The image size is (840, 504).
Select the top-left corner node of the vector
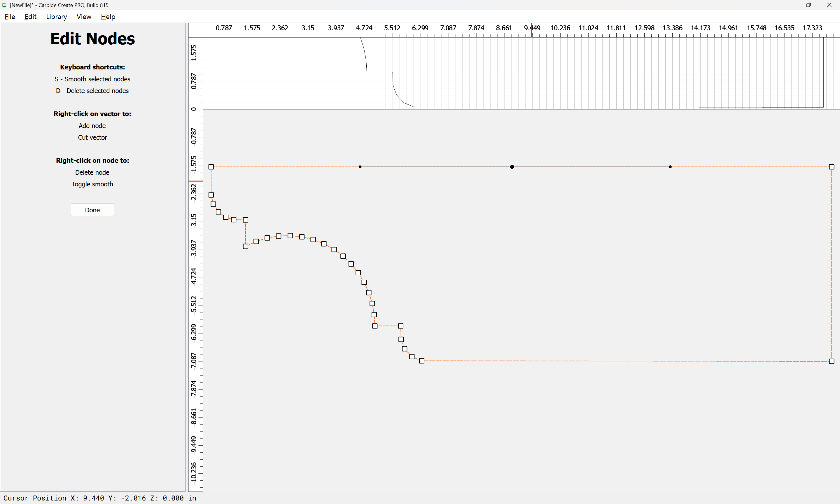click(211, 167)
